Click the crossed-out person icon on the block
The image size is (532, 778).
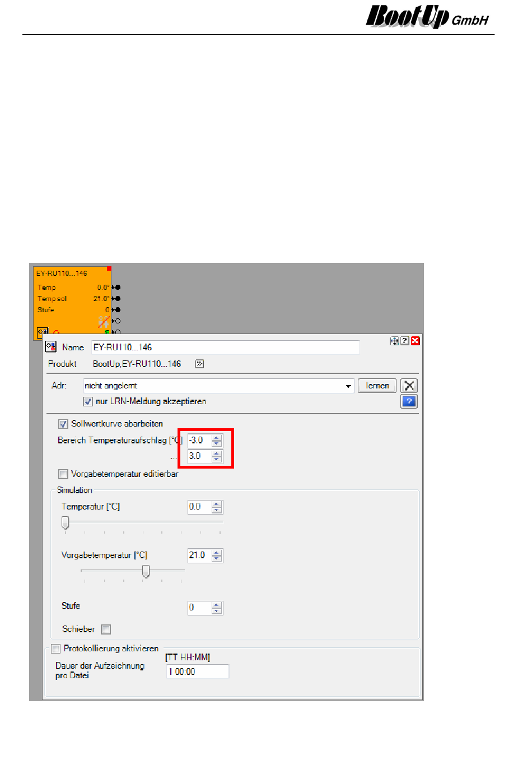point(104,322)
